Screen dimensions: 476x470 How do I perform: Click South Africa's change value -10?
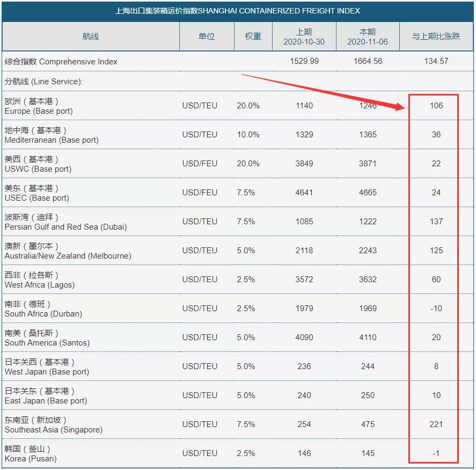tap(436, 309)
